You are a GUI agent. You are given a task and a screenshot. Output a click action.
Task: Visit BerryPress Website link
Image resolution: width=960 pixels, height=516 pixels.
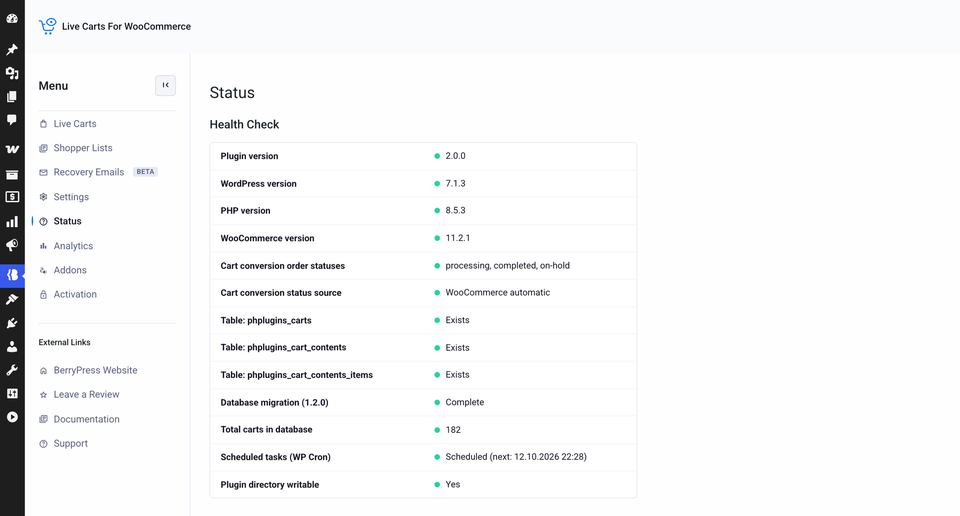(95, 370)
